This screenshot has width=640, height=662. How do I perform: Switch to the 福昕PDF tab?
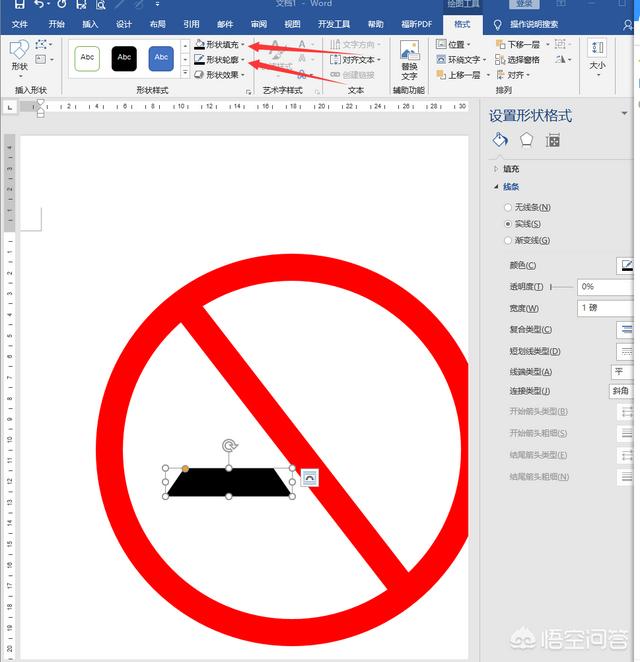coord(416,24)
